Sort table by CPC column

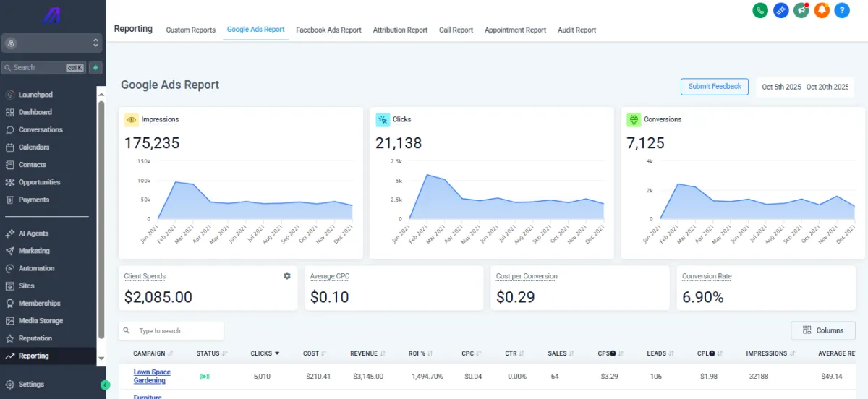click(x=472, y=353)
